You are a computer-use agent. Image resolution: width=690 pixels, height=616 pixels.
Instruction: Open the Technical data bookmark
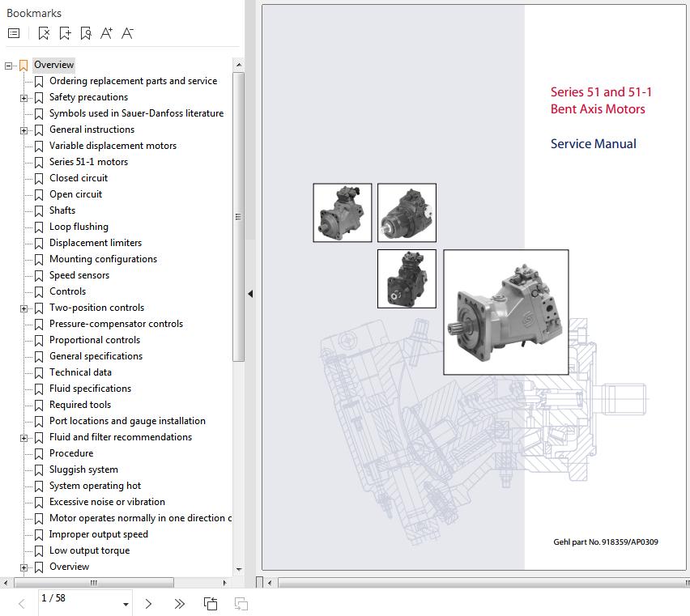tap(80, 372)
